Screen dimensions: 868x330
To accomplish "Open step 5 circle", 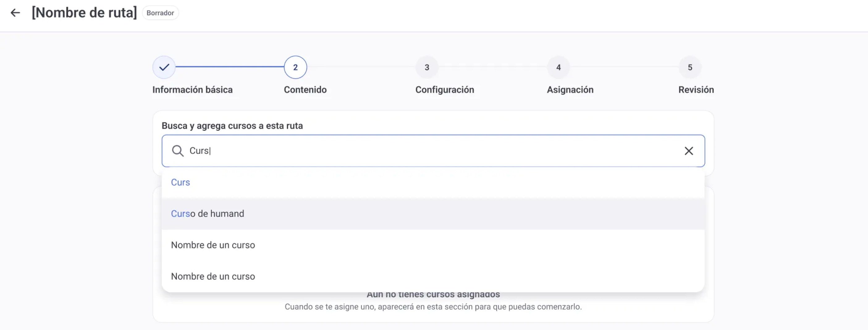I will pyautogui.click(x=690, y=67).
